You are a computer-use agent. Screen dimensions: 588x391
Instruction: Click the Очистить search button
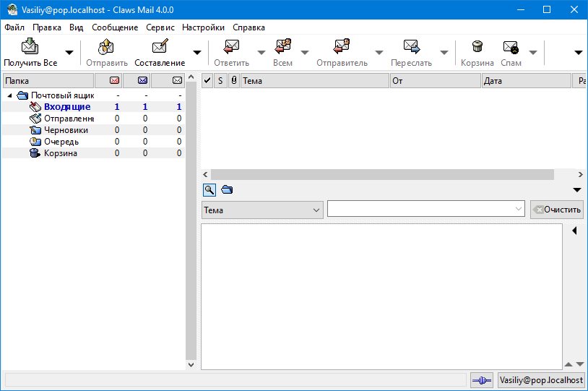[x=557, y=210]
